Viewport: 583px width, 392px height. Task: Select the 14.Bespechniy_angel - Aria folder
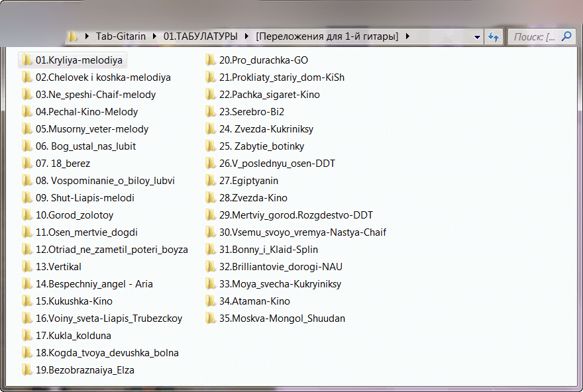click(x=94, y=284)
